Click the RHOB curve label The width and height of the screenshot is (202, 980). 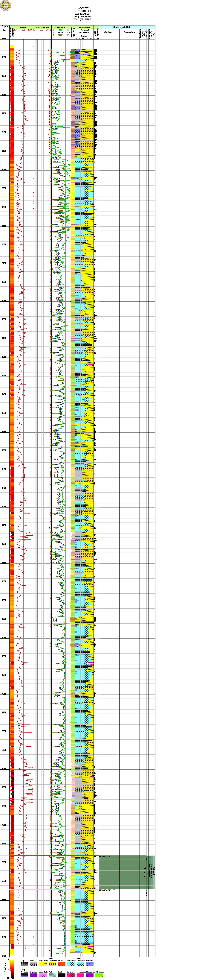60,33
